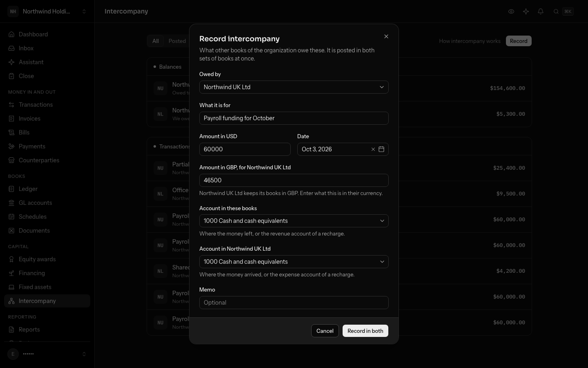Click the What it is for field
588x368 pixels.
tap(294, 118)
